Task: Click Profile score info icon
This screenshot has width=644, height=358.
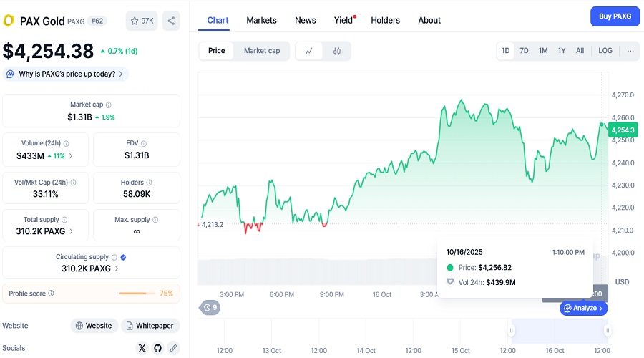Action: (x=51, y=294)
